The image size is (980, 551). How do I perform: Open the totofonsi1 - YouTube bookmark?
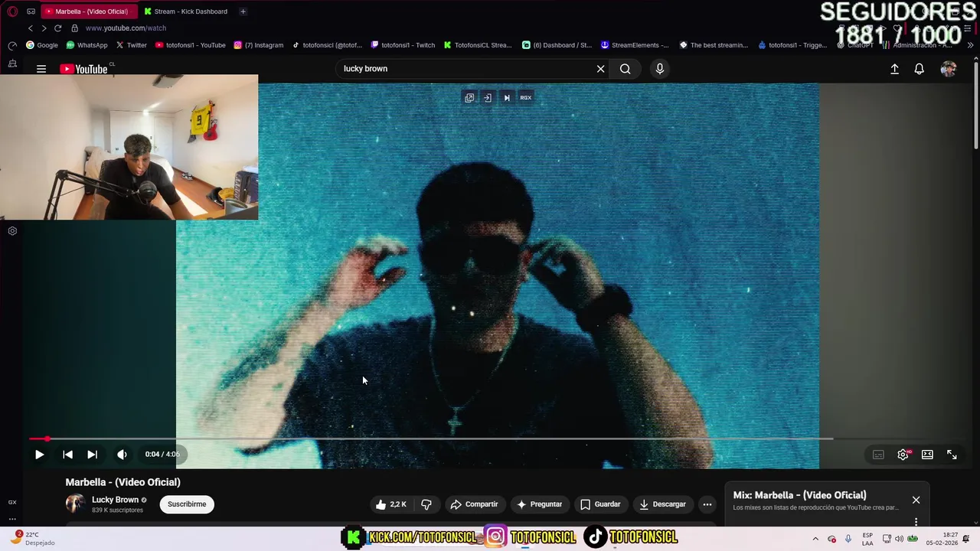coord(190,45)
